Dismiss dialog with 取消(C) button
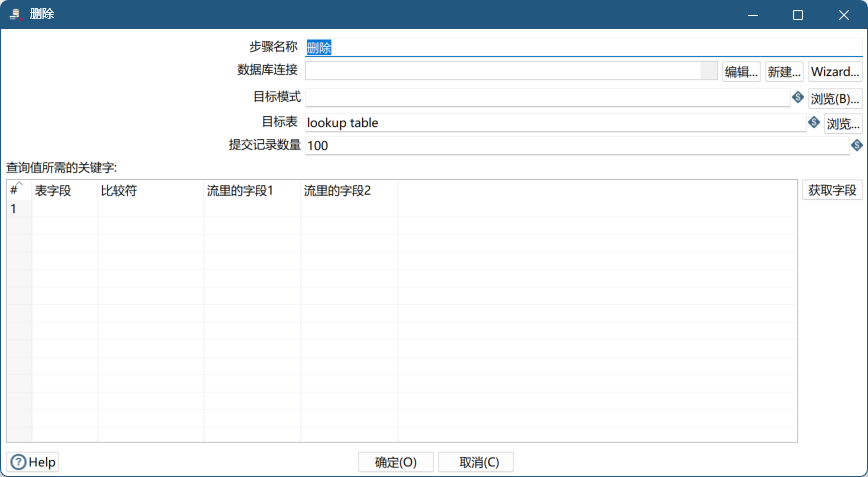The width and height of the screenshot is (868, 477). point(475,462)
